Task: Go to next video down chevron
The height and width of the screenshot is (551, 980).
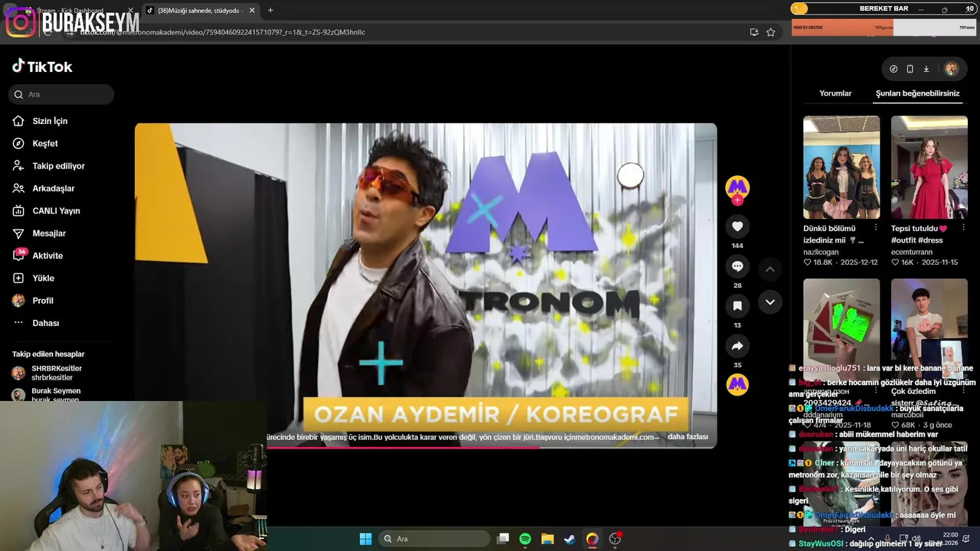Action: tap(770, 302)
